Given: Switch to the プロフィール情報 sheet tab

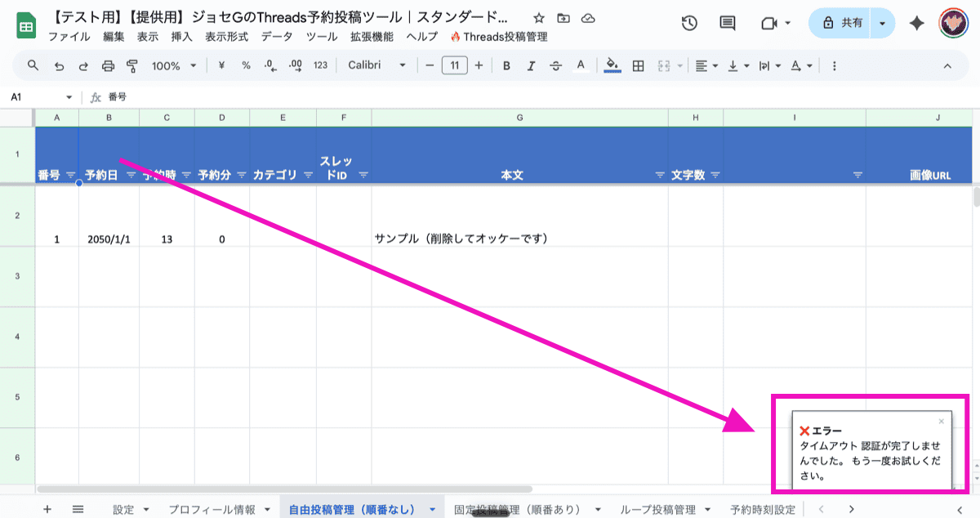Looking at the screenshot, I should point(212,510).
